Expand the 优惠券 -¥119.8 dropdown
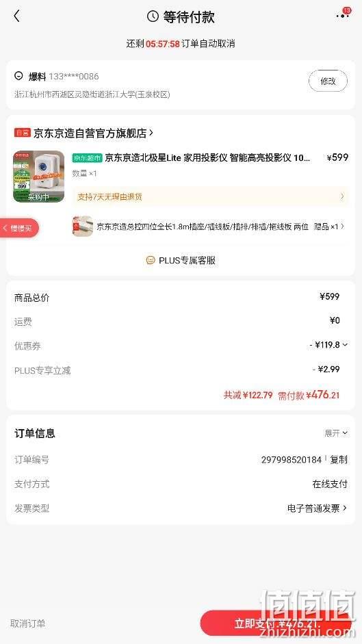This screenshot has width=362, height=644. point(328,345)
